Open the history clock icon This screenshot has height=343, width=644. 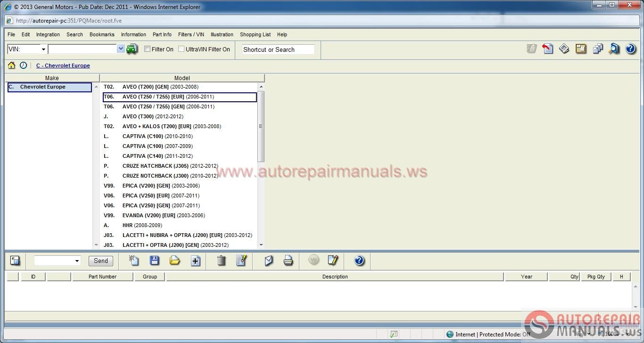pos(23,65)
